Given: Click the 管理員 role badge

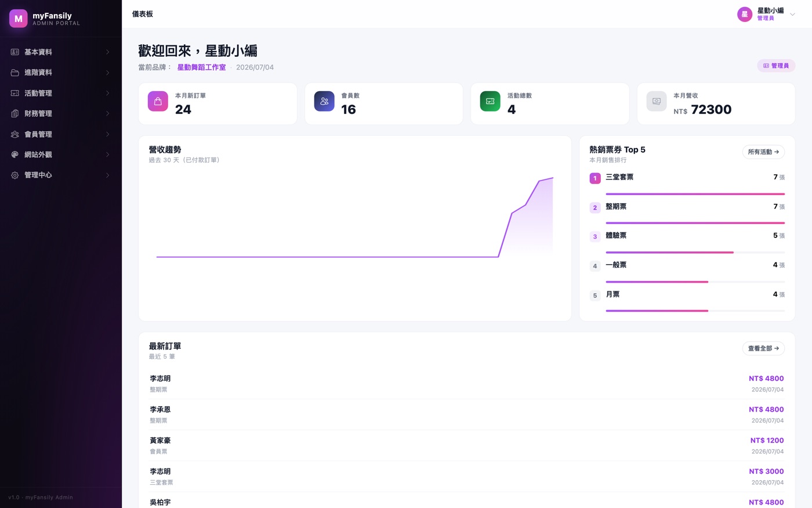Looking at the screenshot, I should click(776, 66).
